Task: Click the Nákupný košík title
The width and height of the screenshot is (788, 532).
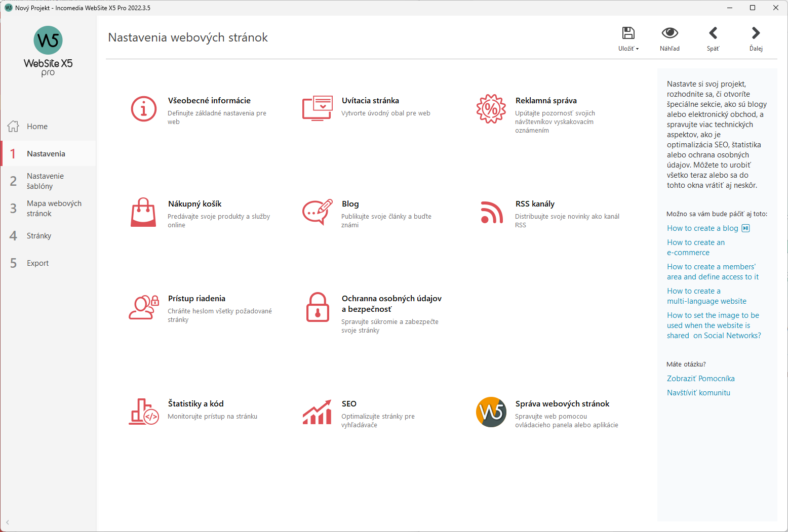Action: click(194, 204)
